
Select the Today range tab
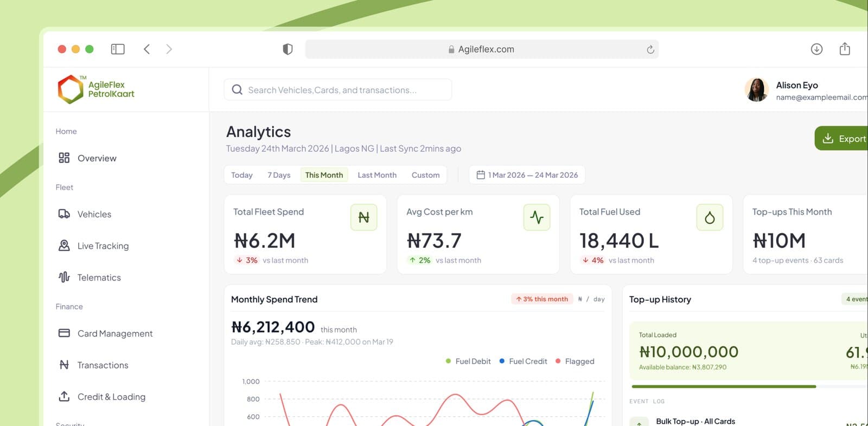(242, 175)
